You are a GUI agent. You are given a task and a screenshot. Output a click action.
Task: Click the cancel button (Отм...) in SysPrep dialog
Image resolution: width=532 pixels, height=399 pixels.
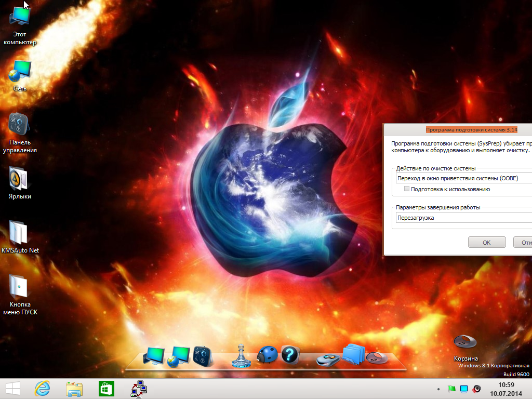pyautogui.click(x=523, y=242)
